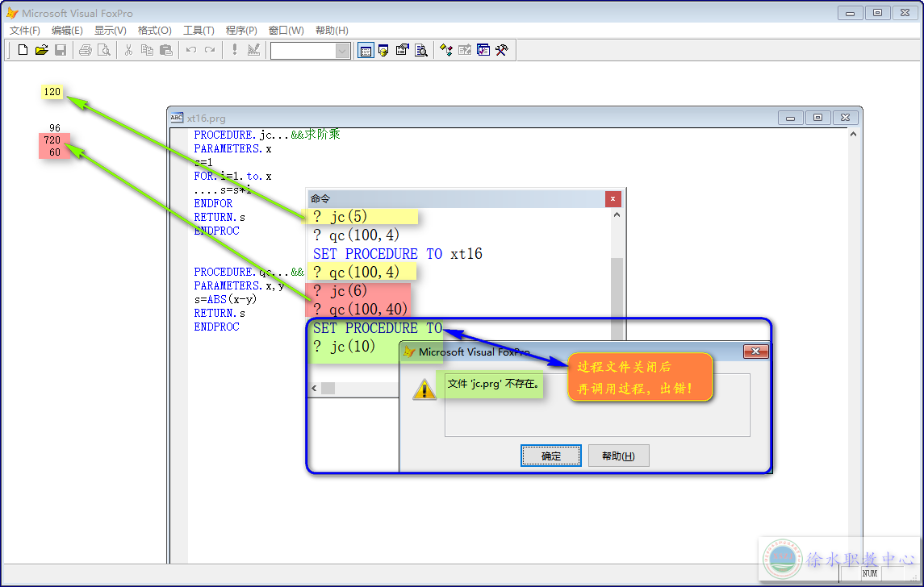Minimize the xt16.prg editor window

coord(790,118)
